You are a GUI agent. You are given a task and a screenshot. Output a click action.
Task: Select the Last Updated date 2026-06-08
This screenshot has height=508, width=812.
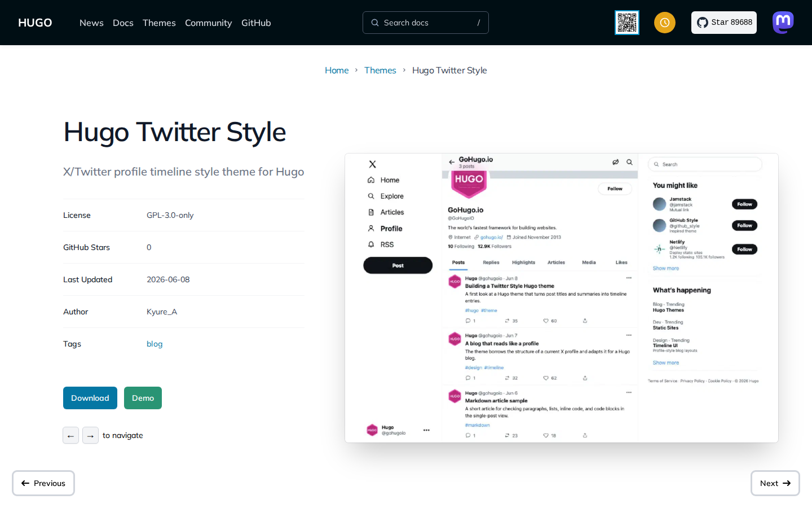[168, 279]
